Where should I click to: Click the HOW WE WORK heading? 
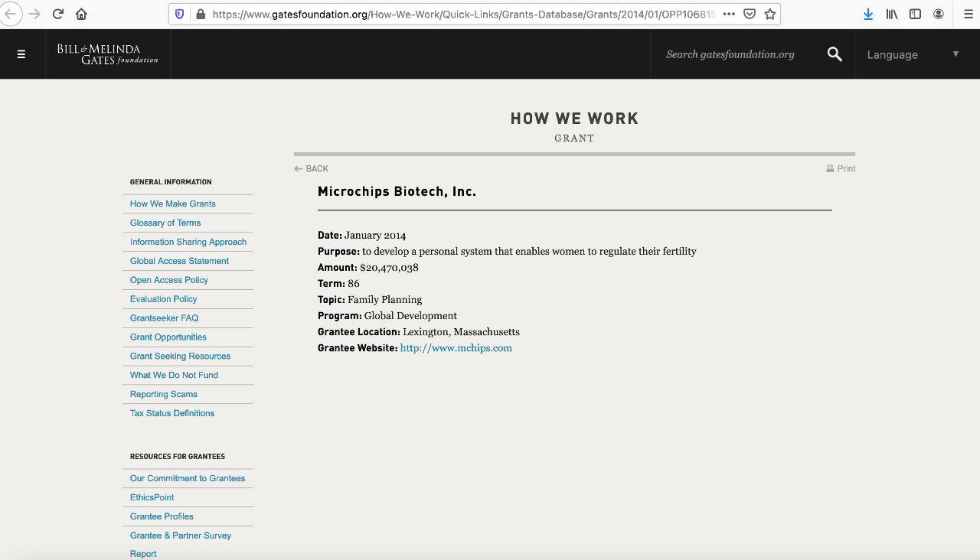tap(574, 119)
